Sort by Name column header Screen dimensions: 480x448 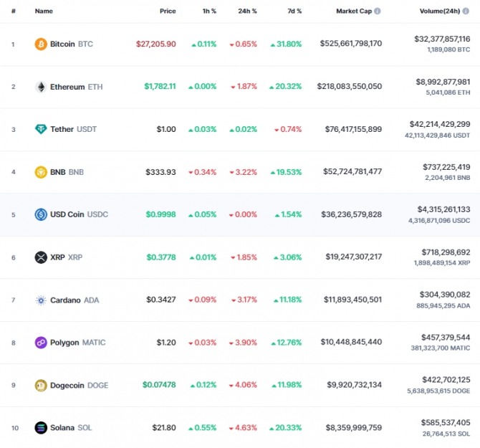[44, 11]
